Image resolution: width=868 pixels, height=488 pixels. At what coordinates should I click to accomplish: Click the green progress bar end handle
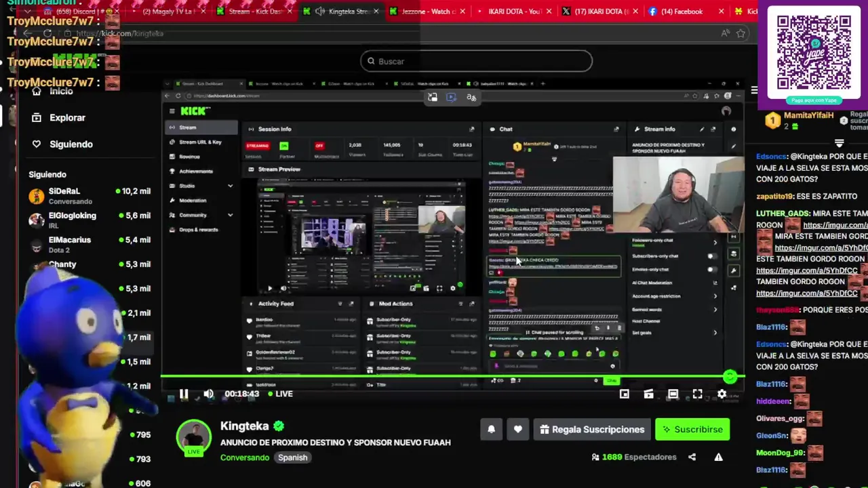click(730, 376)
